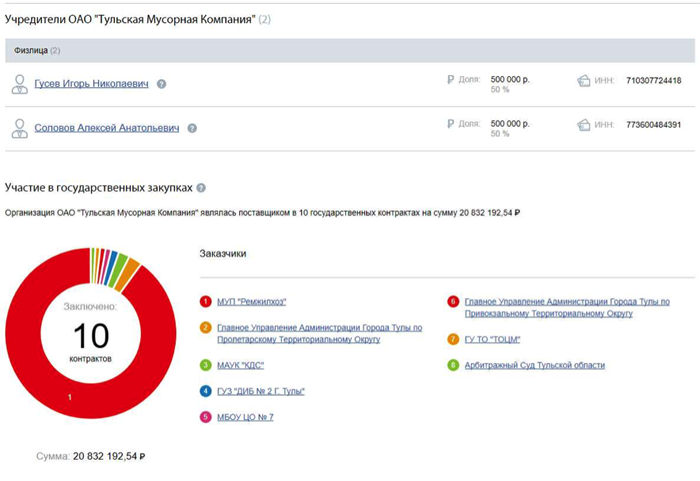Viewport: 700px width, 481px height.
Task: Click ruble Доля icon in Гусев row
Action: (450, 80)
